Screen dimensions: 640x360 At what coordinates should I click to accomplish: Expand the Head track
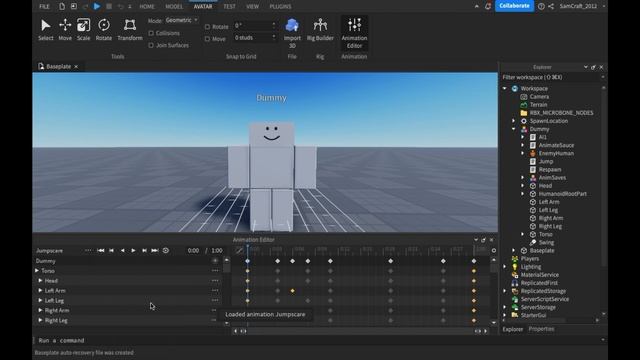pos(40,280)
